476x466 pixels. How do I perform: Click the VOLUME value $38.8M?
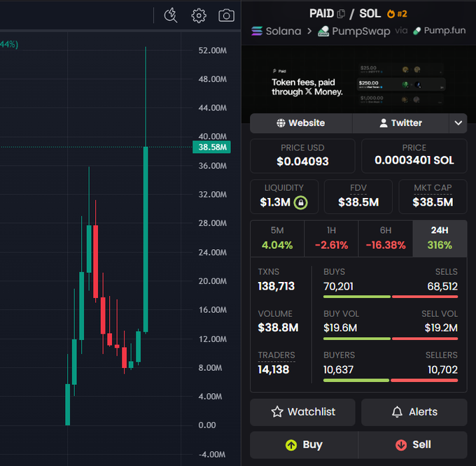(278, 327)
